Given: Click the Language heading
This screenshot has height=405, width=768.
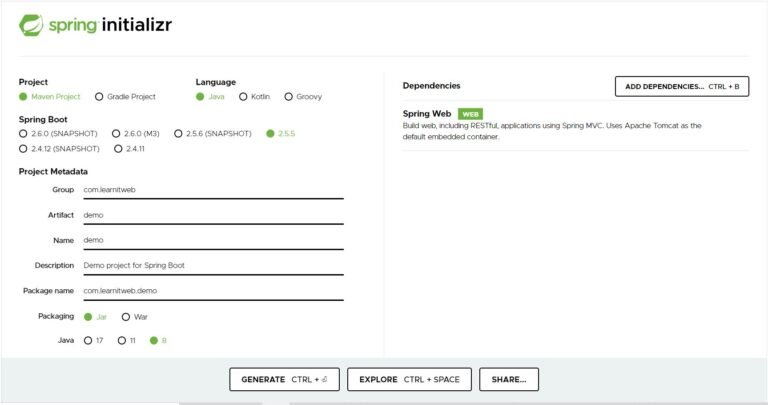Looking at the screenshot, I should click(216, 82).
